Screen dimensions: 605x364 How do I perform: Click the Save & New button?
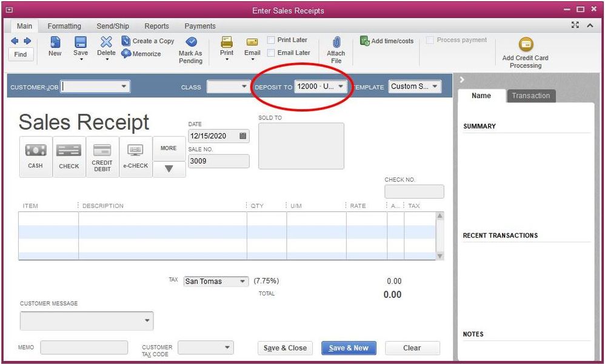coord(349,348)
